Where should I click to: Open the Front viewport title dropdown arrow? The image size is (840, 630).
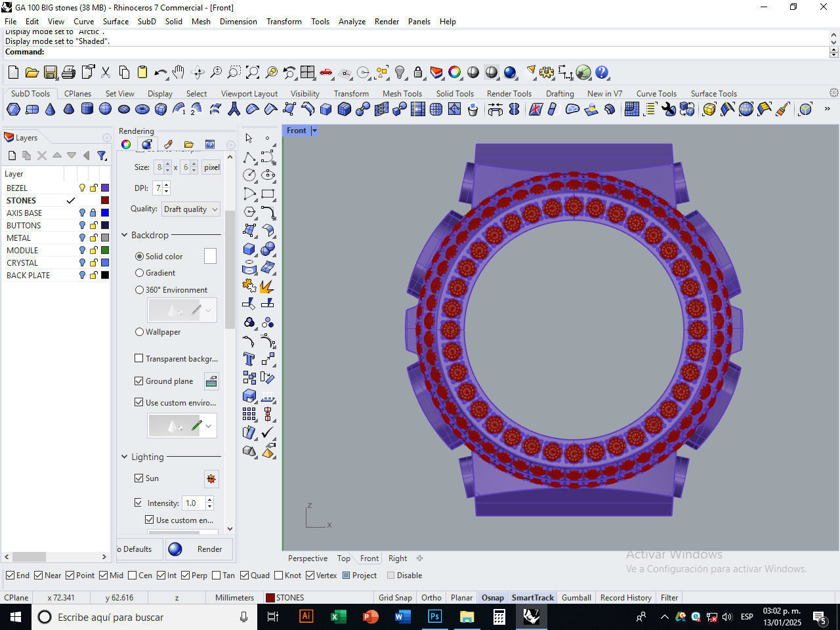tap(314, 131)
